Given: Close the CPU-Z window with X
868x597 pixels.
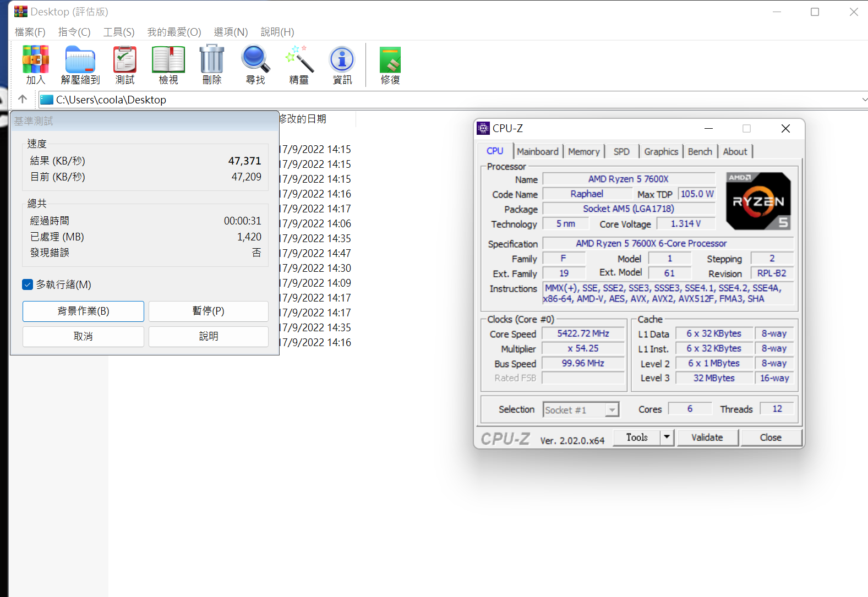Looking at the screenshot, I should (785, 128).
